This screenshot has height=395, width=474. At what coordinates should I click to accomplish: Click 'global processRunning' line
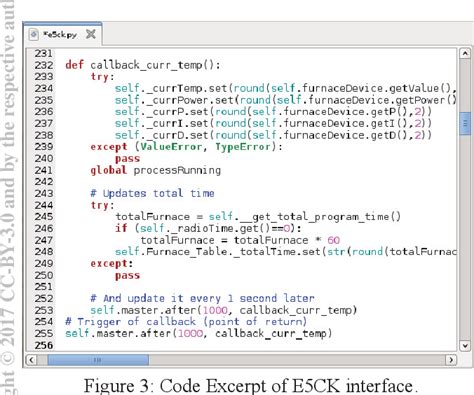click(x=156, y=170)
